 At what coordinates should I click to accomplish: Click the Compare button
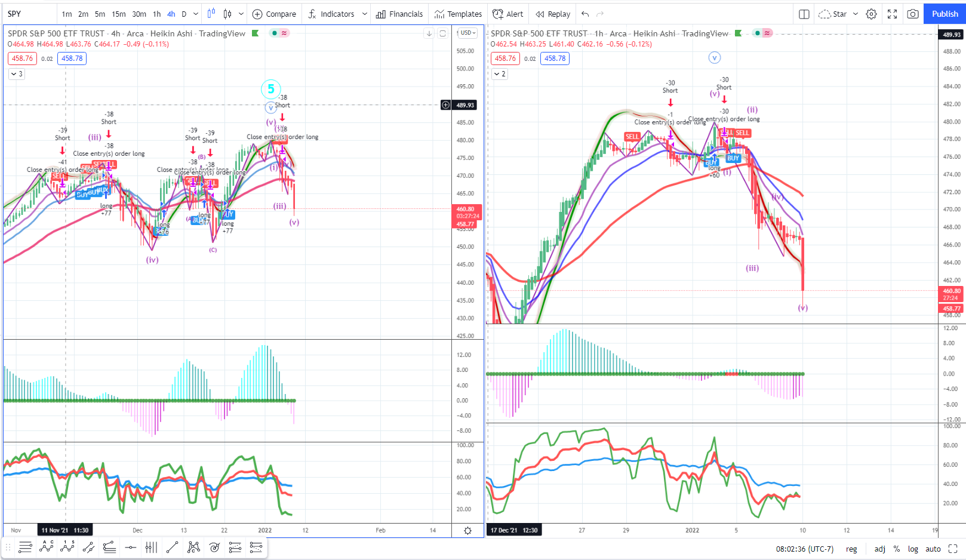pyautogui.click(x=274, y=14)
